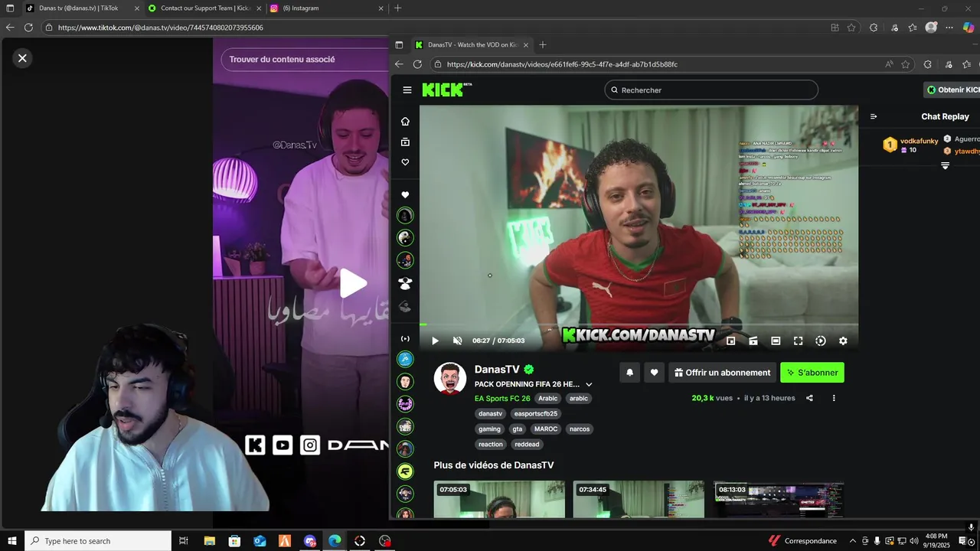Switch to Contact our Support Team tab
Viewport: 980px width, 551px height.
point(204,8)
